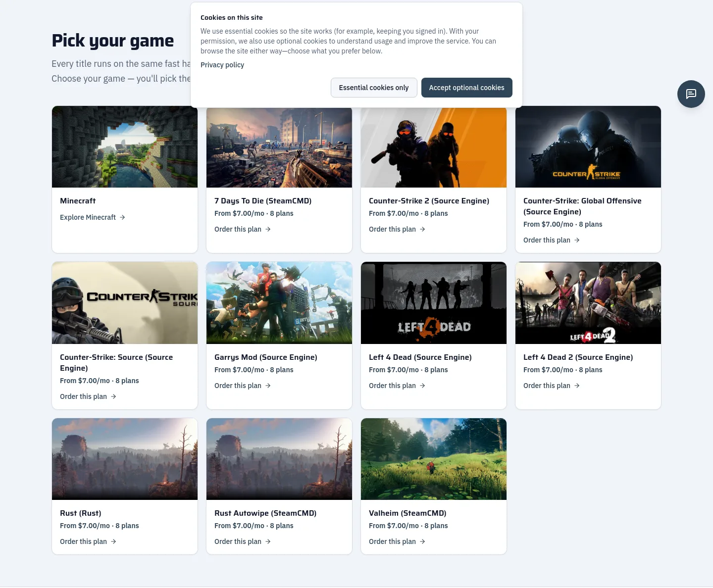Click the arrow next to Explore Minecraft
This screenshot has height=588, width=713.
122,217
